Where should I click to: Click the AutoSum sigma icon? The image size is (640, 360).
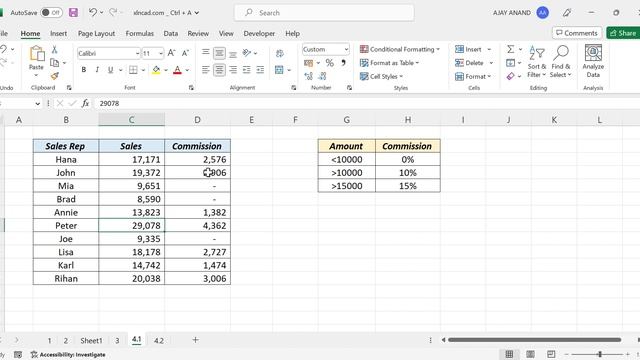[x=510, y=49]
